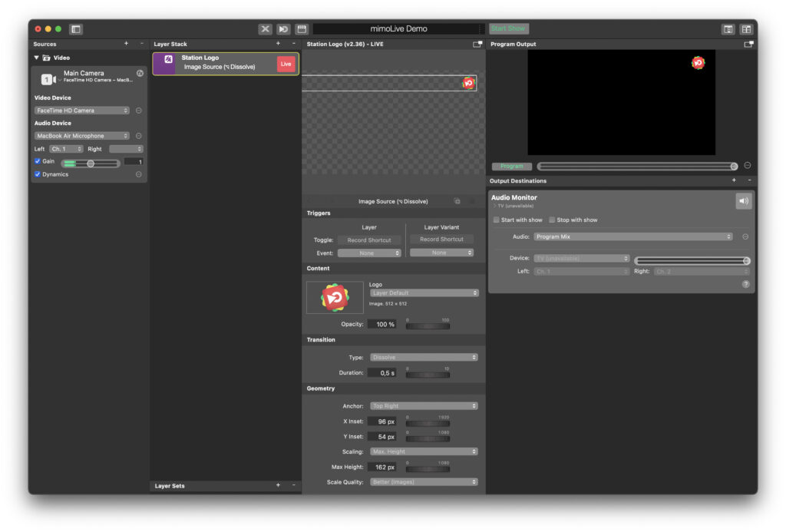Click the options circle beside the Program volume slider
The image size is (786, 532).
[748, 166]
